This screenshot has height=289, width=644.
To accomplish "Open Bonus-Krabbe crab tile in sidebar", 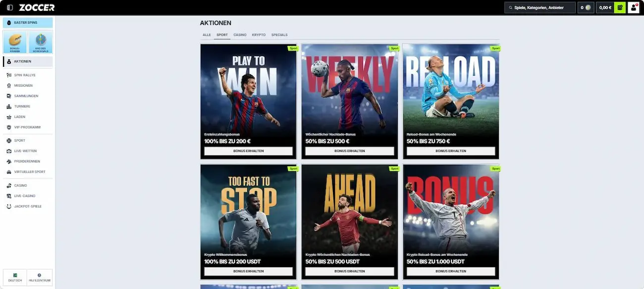I will point(15,42).
